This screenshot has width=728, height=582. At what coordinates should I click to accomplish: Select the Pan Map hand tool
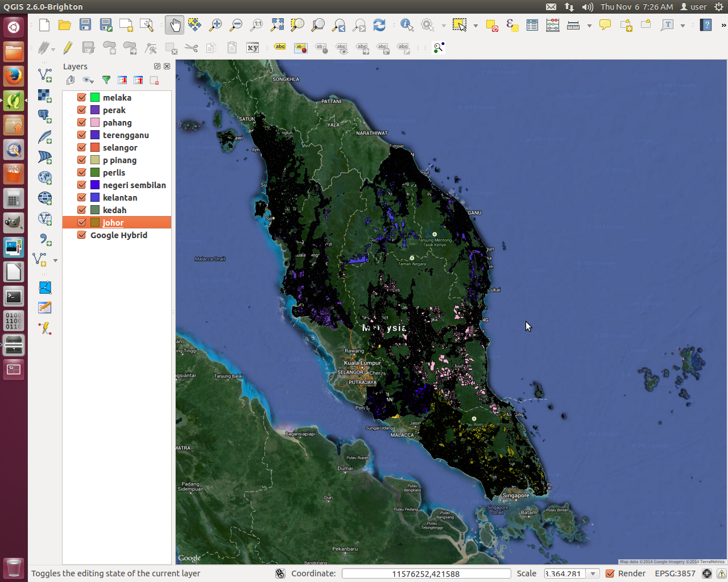[x=175, y=25]
